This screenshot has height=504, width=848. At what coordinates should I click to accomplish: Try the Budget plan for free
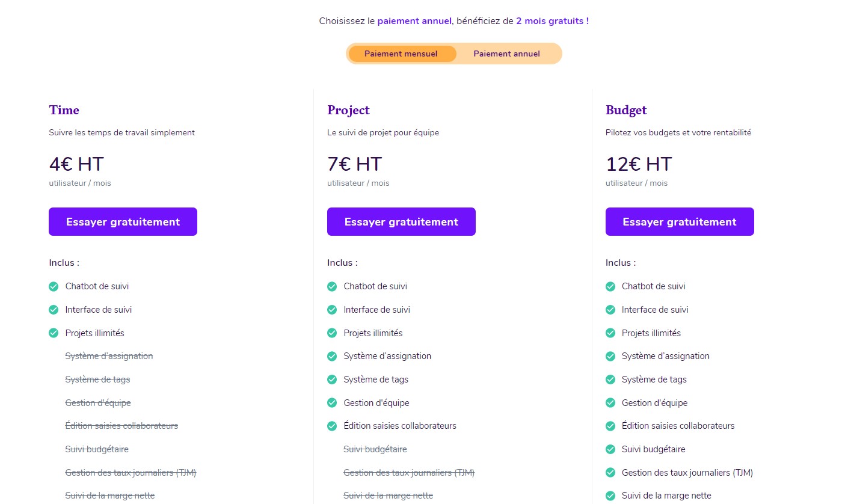[x=680, y=222]
